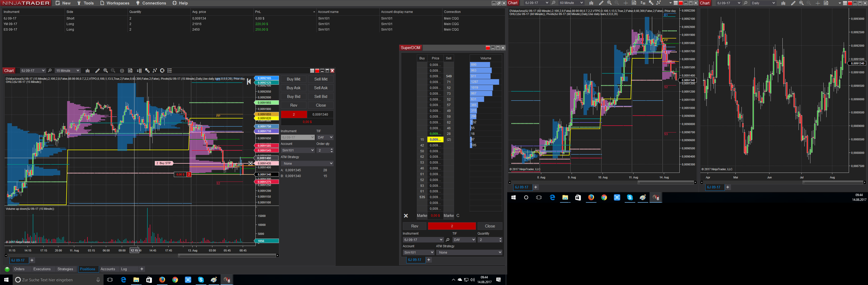Open the Workspaces menu

[115, 3]
